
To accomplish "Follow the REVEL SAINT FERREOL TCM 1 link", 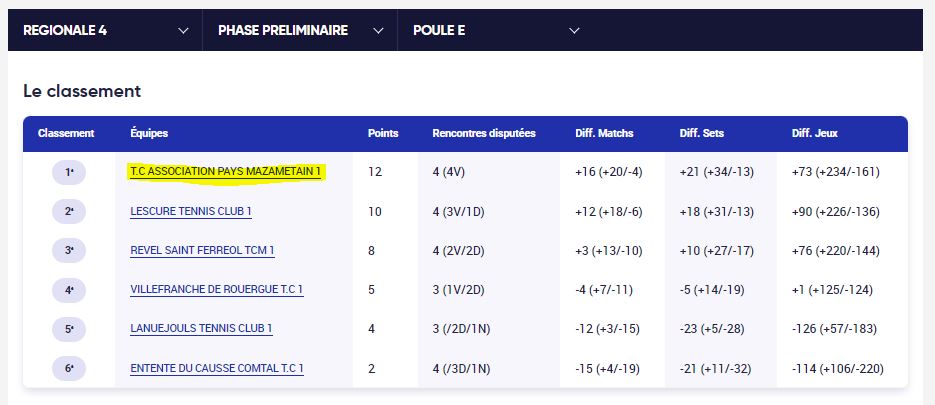I will tap(202, 251).
